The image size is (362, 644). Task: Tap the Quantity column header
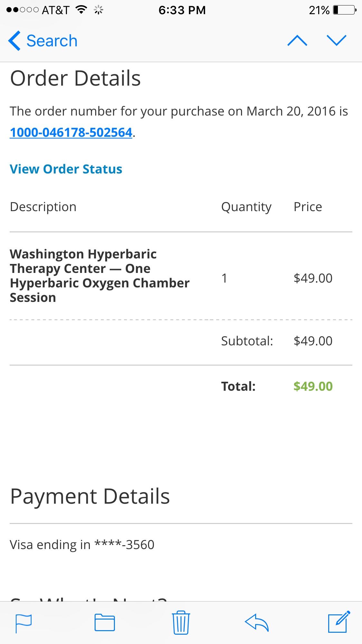[x=246, y=207]
